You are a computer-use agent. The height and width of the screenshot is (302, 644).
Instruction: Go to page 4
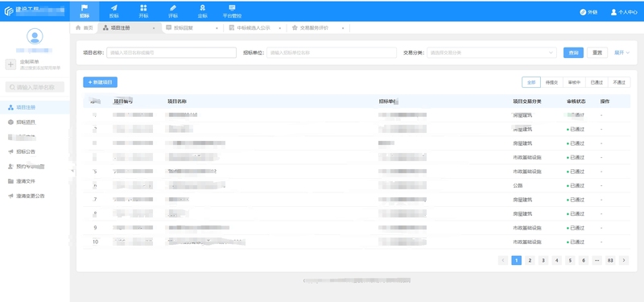[556, 260]
